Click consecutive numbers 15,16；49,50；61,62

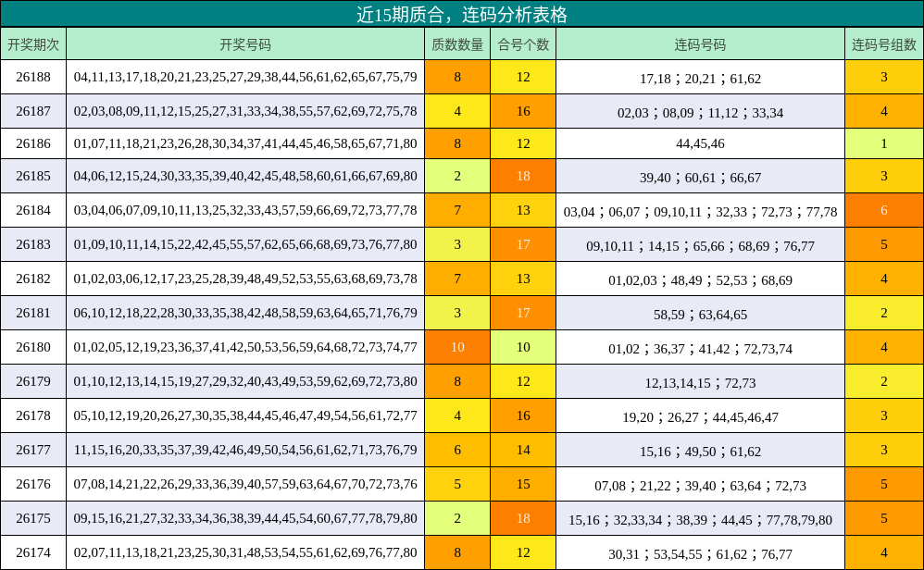click(x=700, y=451)
